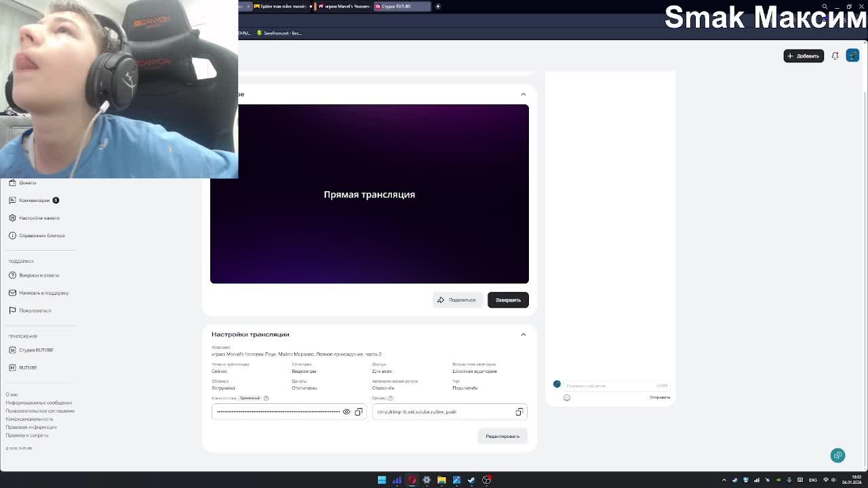The height and width of the screenshot is (488, 868).
Task: Copy the RTMP server URL
Action: [519, 411]
